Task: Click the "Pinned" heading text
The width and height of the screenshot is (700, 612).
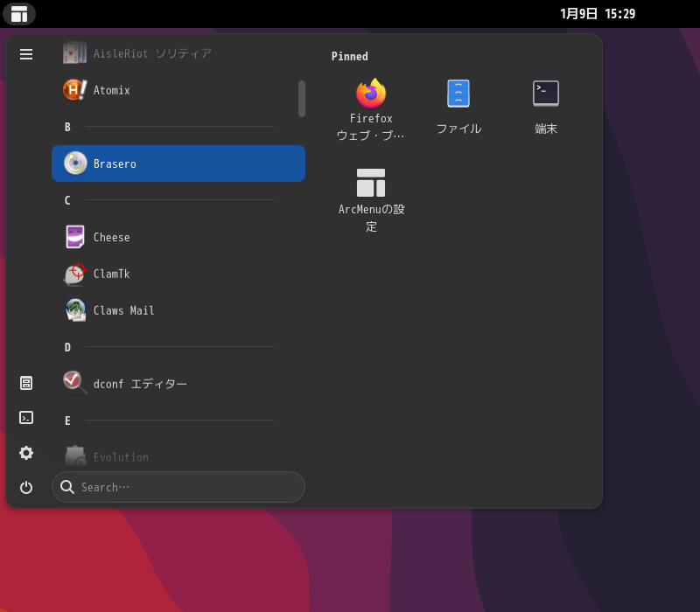Action: click(x=349, y=56)
